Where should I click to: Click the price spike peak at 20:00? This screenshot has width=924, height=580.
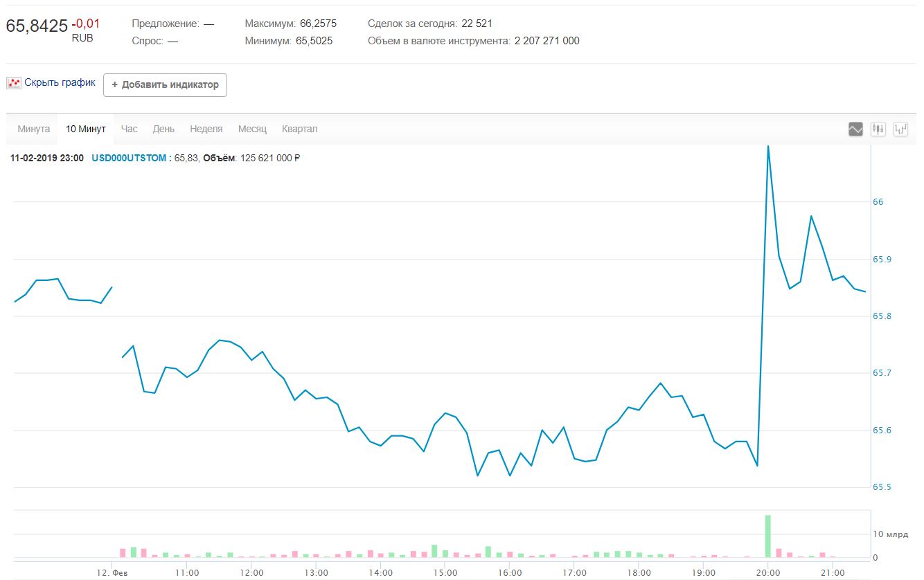click(767, 147)
